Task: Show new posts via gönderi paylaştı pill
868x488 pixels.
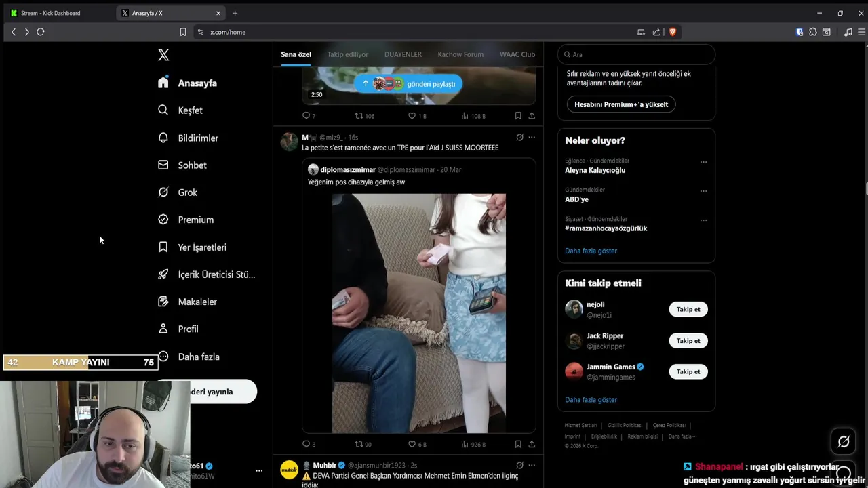Action: pos(408,83)
